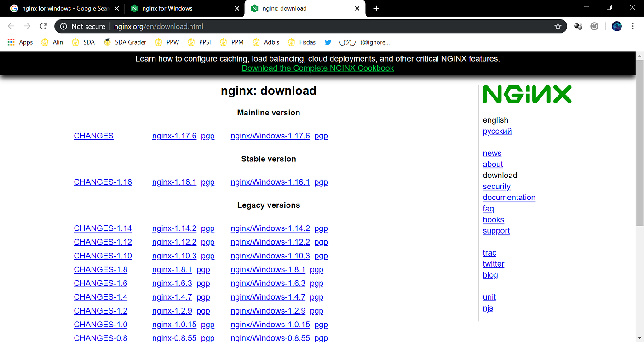Download nginx/Windows-1.6.3

268,284
